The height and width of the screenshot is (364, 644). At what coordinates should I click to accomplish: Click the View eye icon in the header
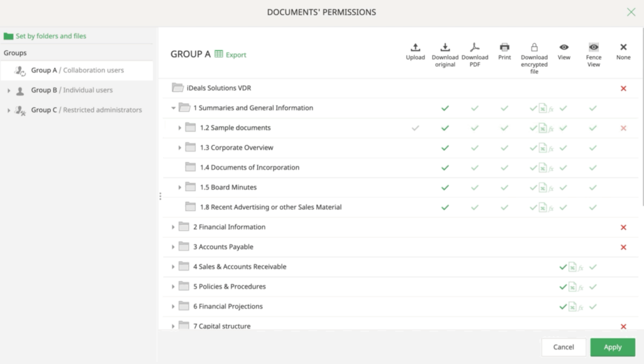click(x=563, y=46)
